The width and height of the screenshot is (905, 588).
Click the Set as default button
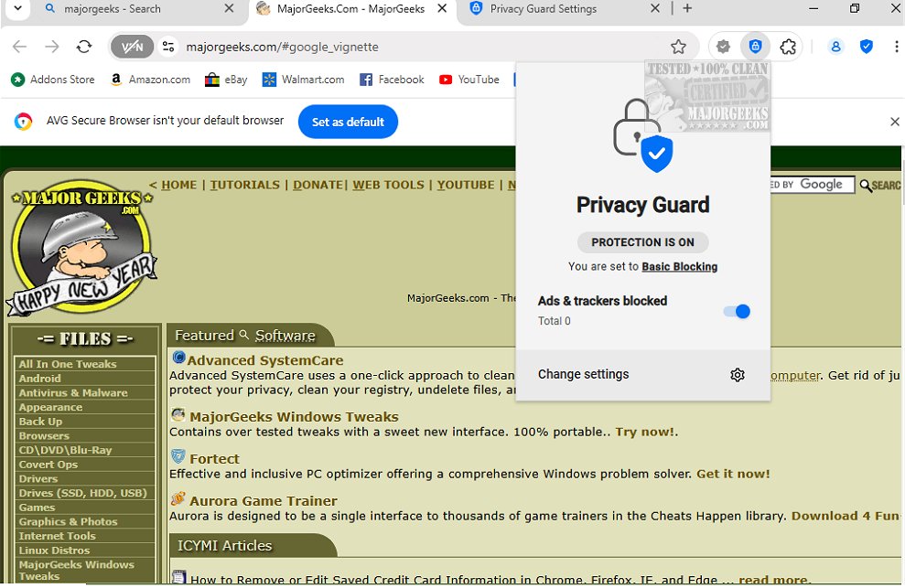348,122
